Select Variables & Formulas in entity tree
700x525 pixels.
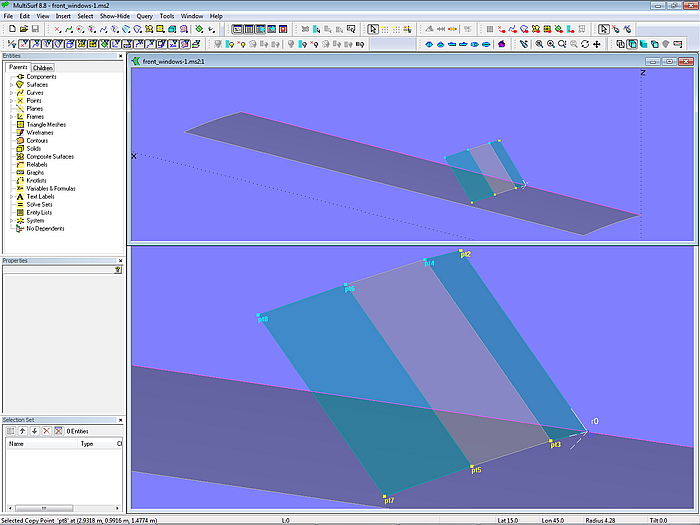click(48, 189)
